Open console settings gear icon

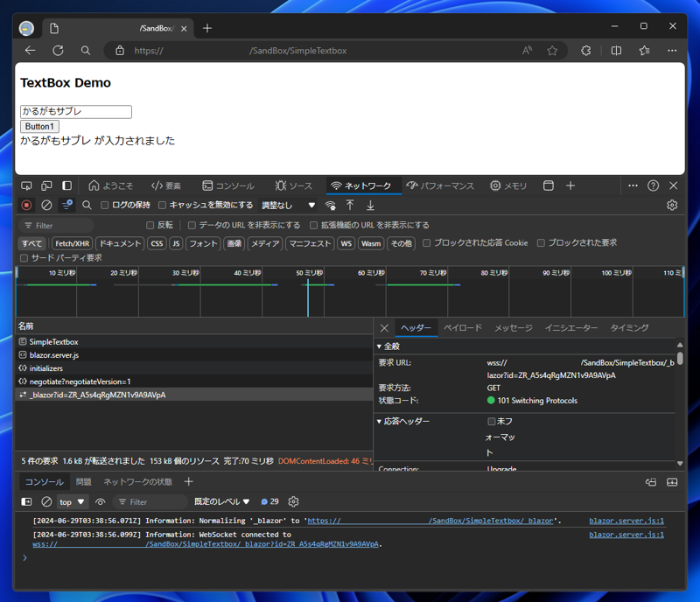click(x=293, y=502)
